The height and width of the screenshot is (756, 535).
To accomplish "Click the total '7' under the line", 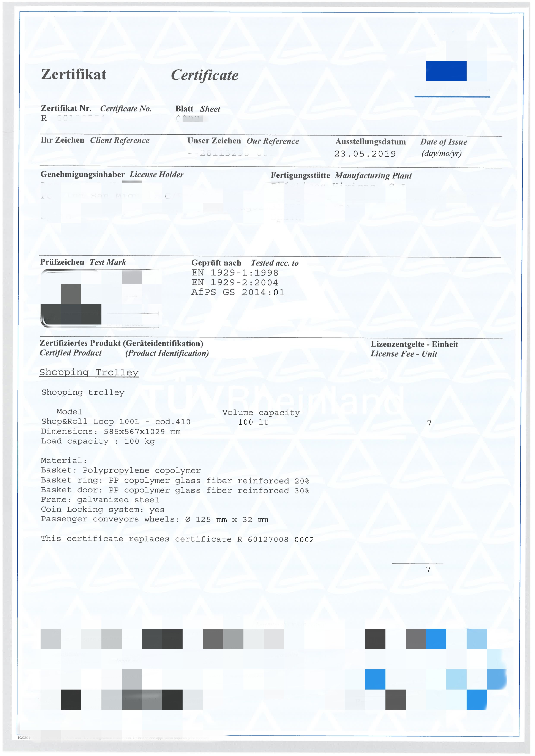I will click(428, 569).
